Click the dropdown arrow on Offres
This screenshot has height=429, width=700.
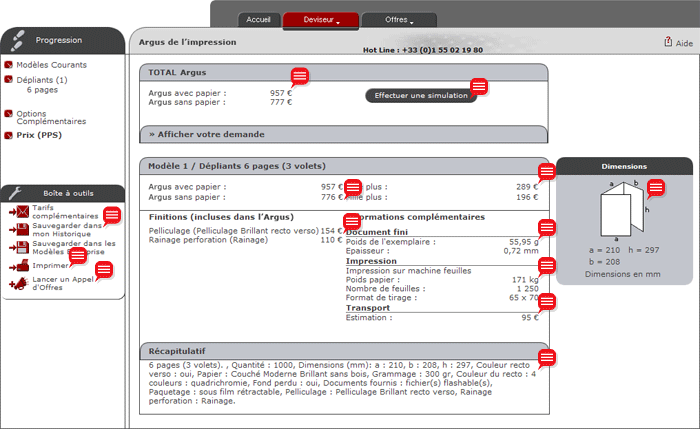[x=411, y=22]
